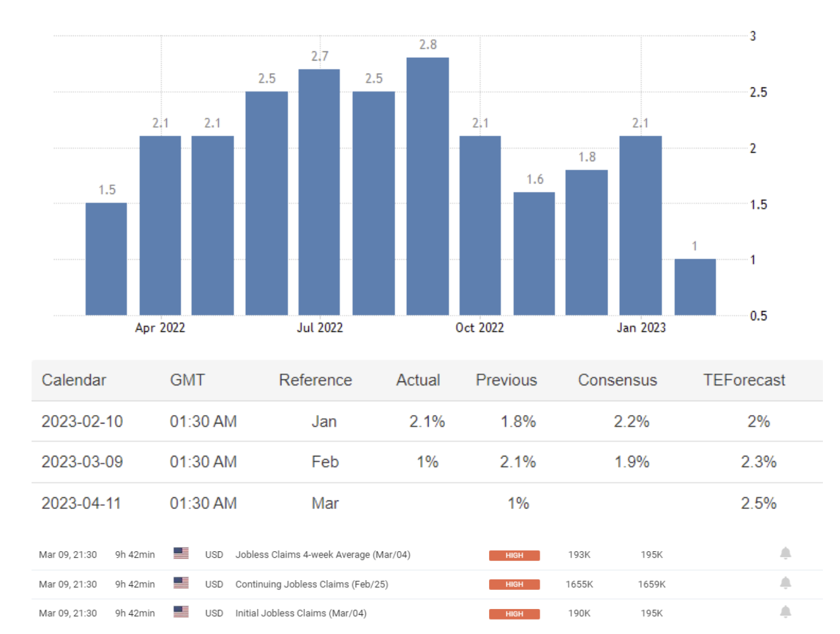The width and height of the screenshot is (840, 634).
Task: Click the Consensus column header
Action: click(x=617, y=380)
